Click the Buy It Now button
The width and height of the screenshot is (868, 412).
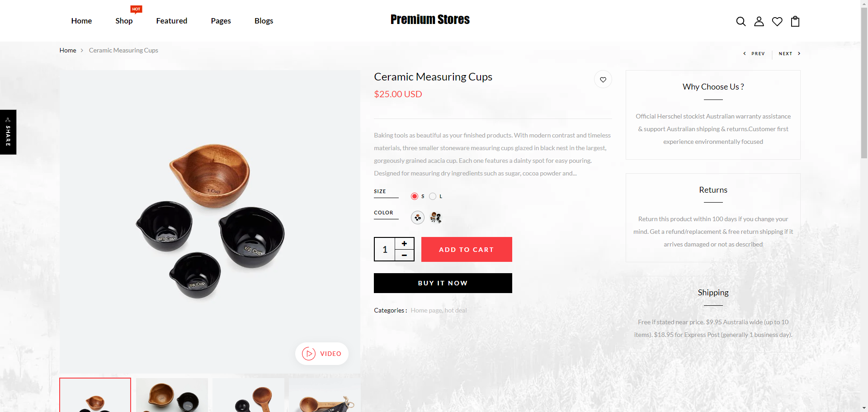pos(443,283)
